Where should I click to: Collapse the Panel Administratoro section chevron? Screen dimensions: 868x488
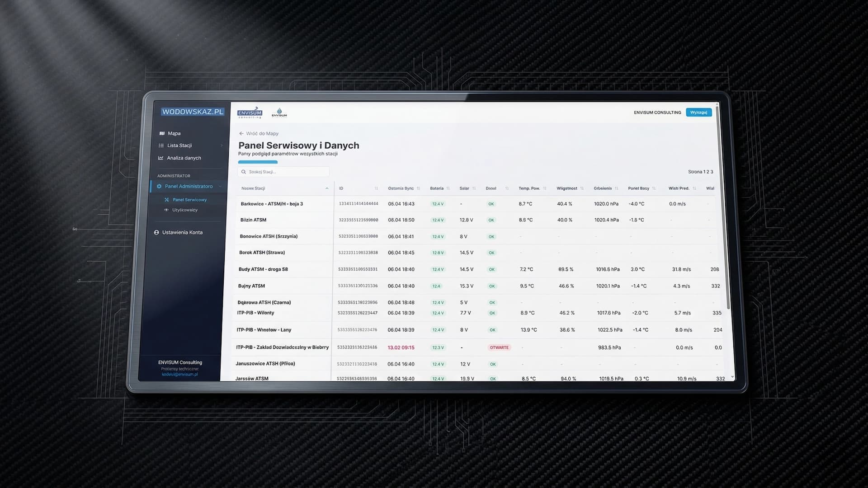coord(220,187)
